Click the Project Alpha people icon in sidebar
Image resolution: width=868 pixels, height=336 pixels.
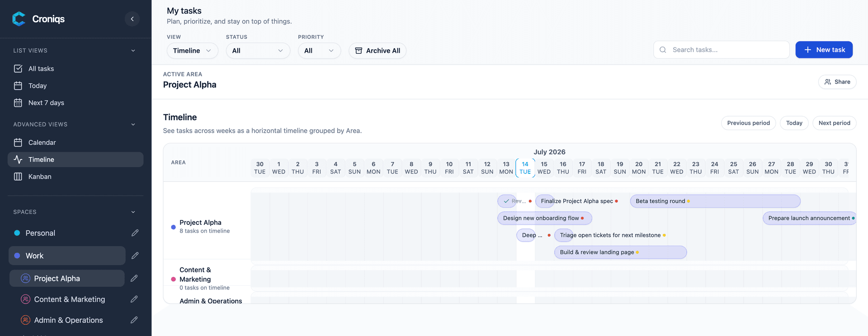coord(26,278)
